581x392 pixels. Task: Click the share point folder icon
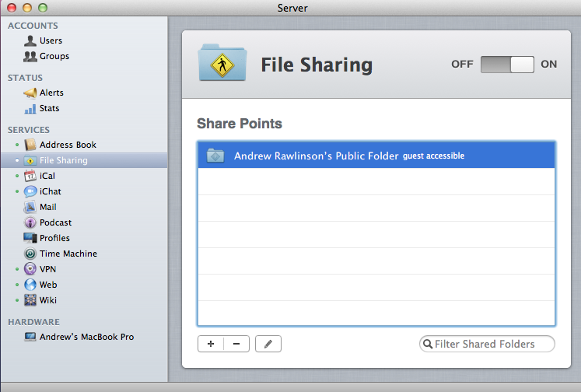[215, 156]
